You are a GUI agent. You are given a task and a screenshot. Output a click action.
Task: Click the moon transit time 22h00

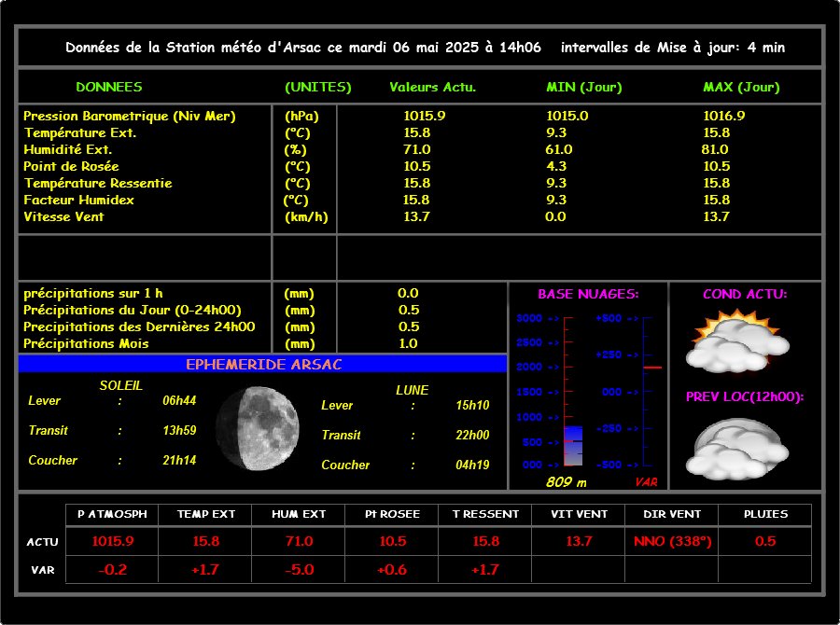point(472,436)
